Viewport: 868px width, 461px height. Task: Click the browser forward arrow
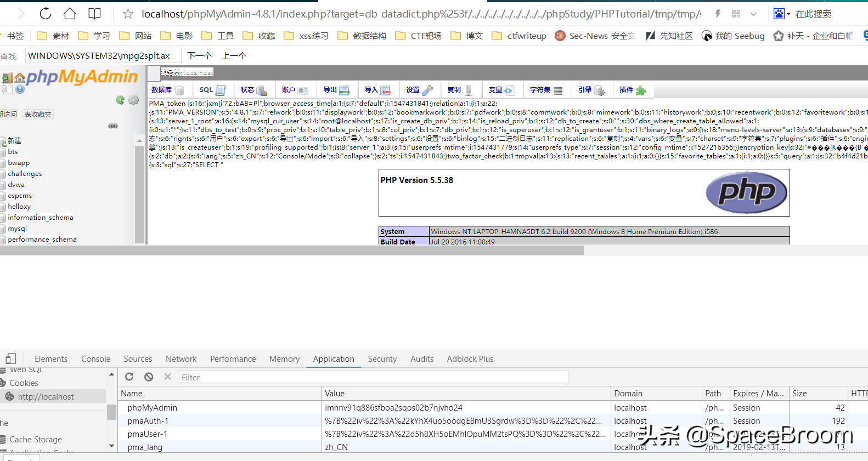[21, 14]
